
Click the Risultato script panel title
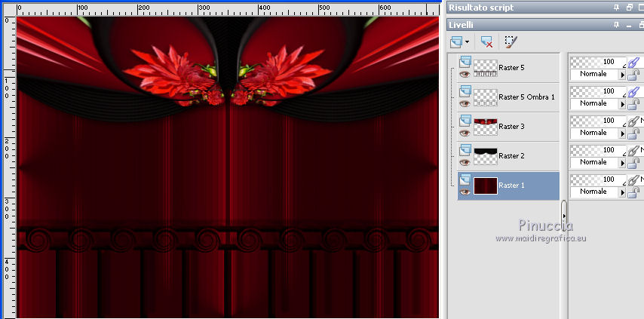(481, 8)
